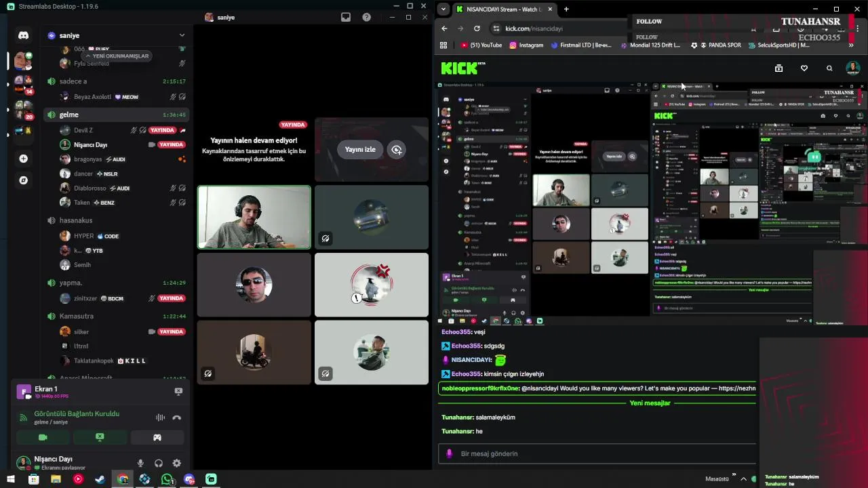Pop out stream icon next to Yayını izle

397,150
